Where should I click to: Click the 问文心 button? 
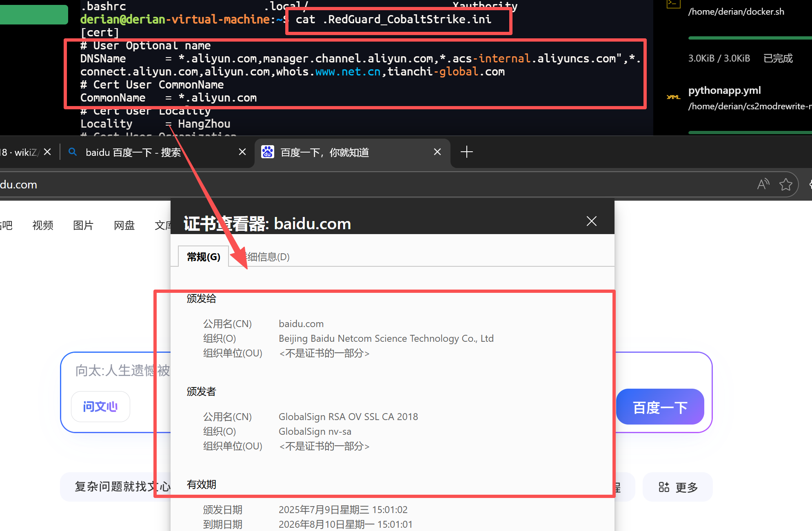tap(100, 407)
